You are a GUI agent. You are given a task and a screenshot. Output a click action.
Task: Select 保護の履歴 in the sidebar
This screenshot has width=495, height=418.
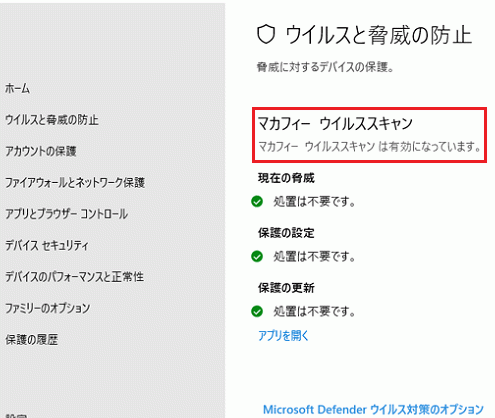[32, 340]
